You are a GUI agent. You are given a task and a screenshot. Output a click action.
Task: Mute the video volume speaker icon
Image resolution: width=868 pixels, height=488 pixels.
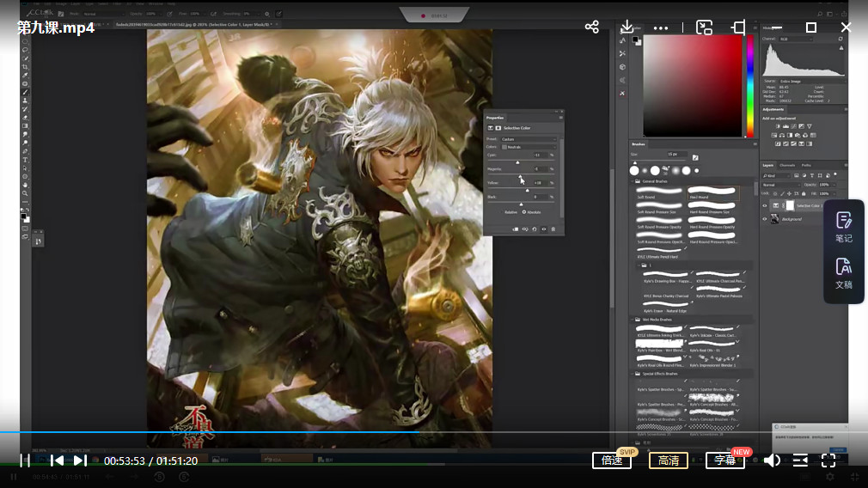(x=772, y=461)
